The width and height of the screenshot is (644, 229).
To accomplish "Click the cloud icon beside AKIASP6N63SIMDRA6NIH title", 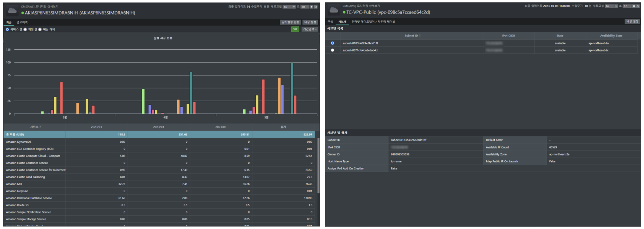I will pos(12,11).
